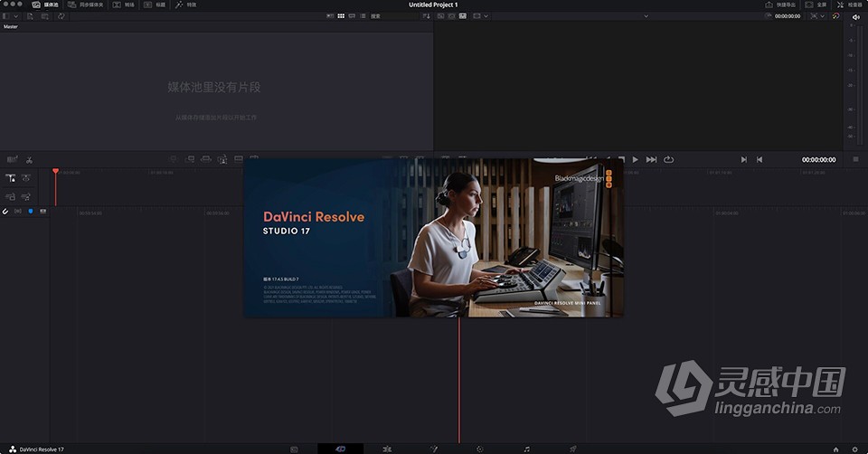
Task: Open the viewer fit options dropdown
Action: point(817,16)
